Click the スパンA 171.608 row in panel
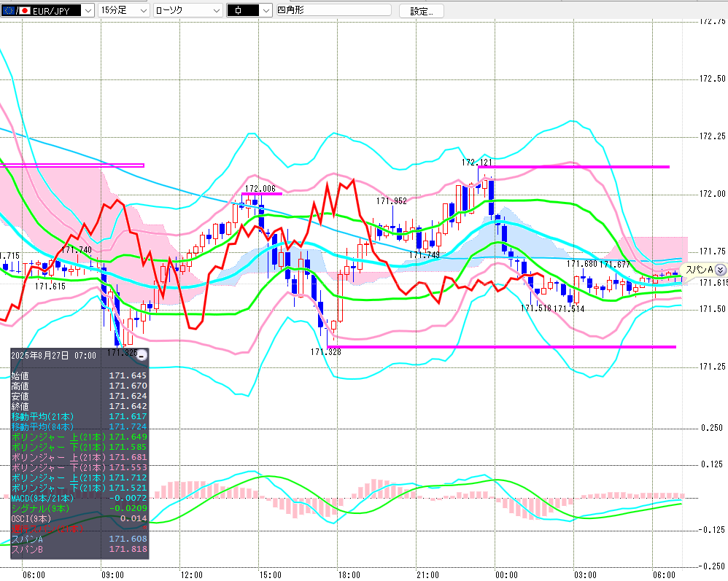The height and width of the screenshot is (581, 728). click(79, 539)
